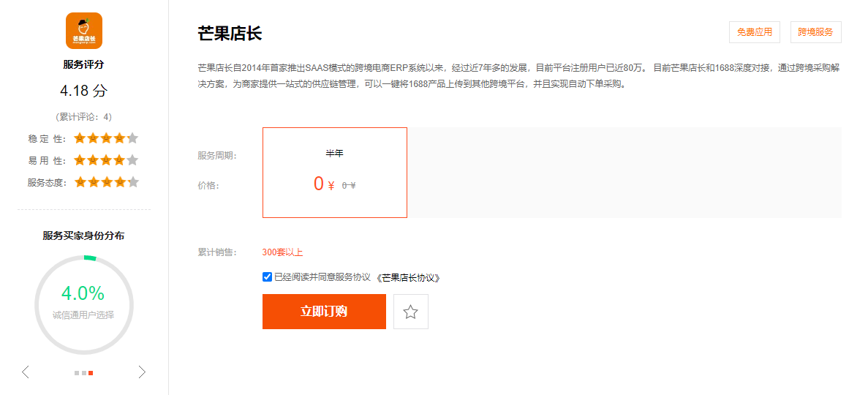Click the 跨境服务 tag
Screen dimensions: 868x395
point(815,32)
